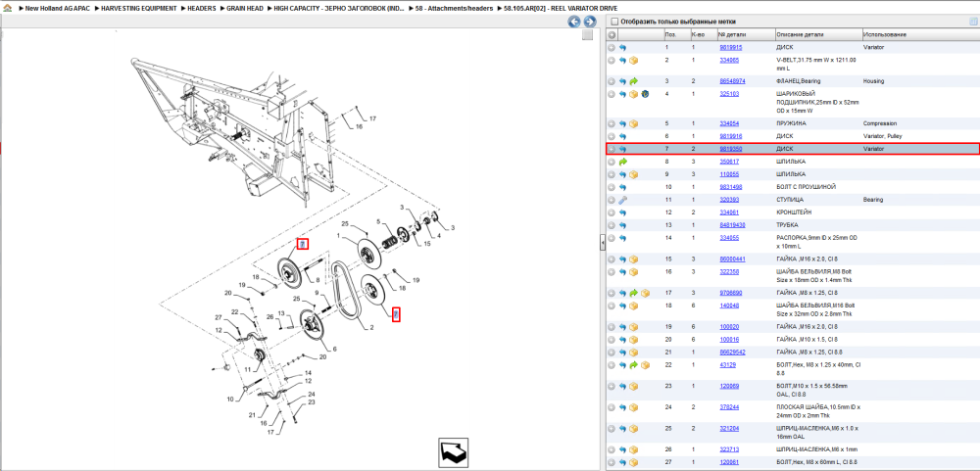Click the grid icon at parts list top-right
The width and height of the screenshot is (980, 471).
pos(972,22)
